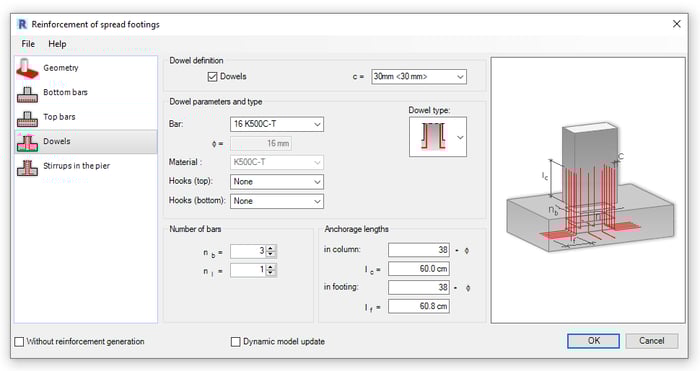Toggle Dynamic model update checkbox

pyautogui.click(x=235, y=342)
